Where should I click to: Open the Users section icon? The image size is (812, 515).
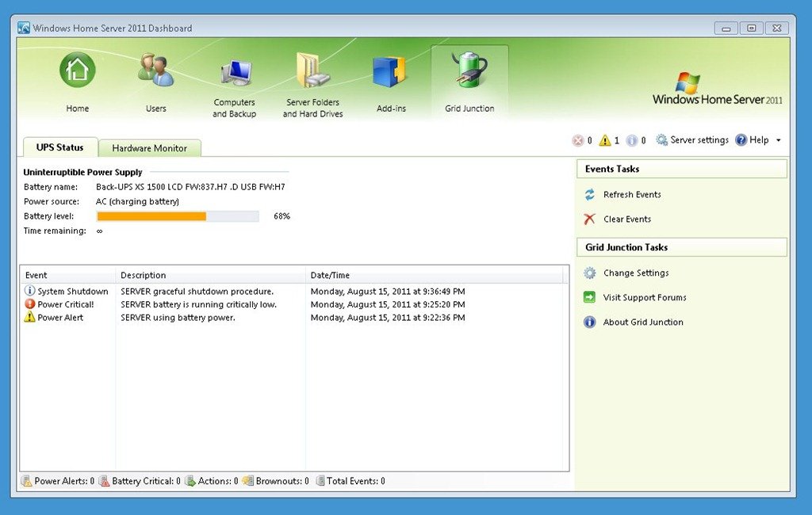pyautogui.click(x=155, y=70)
